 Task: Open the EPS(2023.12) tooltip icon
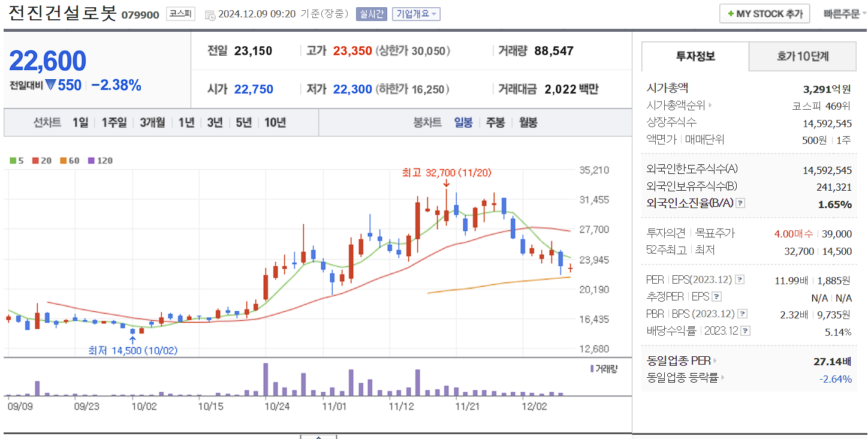click(739, 279)
